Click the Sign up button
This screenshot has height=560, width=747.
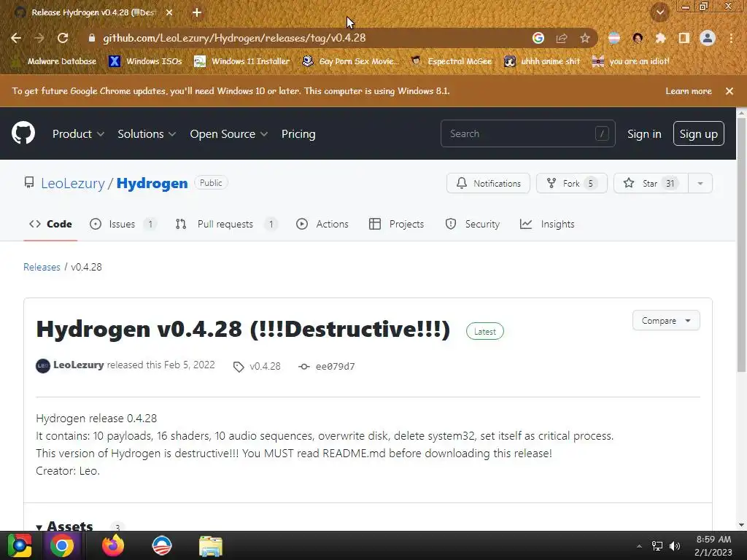coord(698,134)
